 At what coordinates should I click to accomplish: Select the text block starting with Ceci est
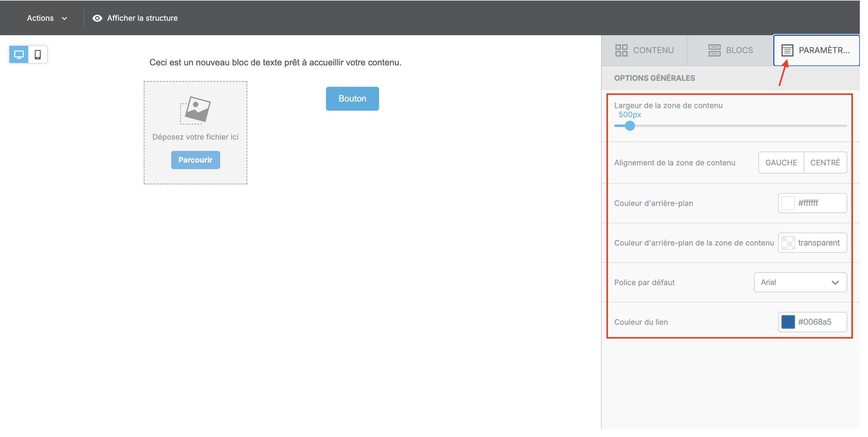coord(275,63)
